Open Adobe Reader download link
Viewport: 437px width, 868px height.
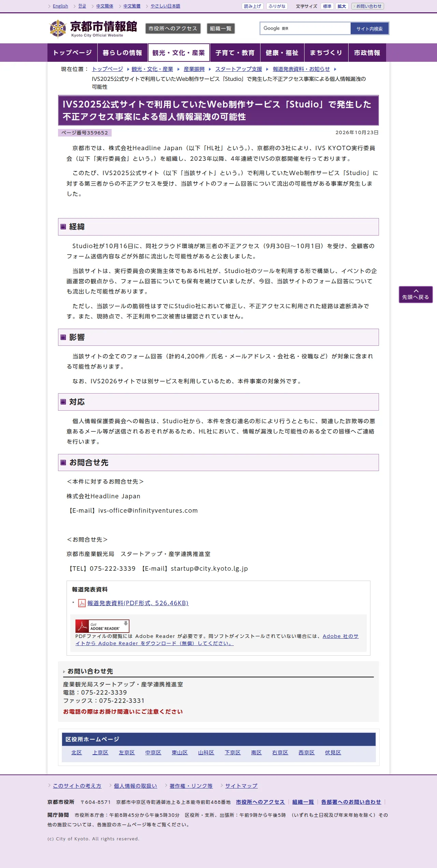[217, 640]
